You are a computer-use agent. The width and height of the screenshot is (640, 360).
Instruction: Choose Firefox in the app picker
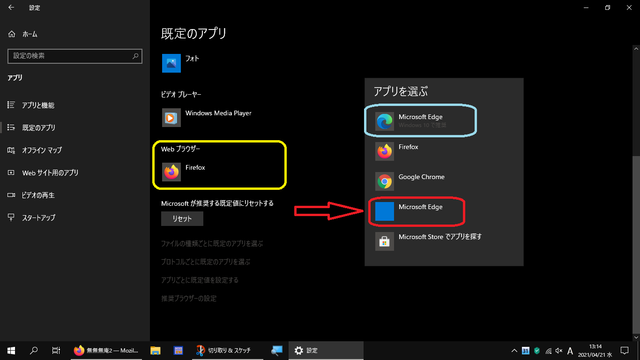point(444,151)
